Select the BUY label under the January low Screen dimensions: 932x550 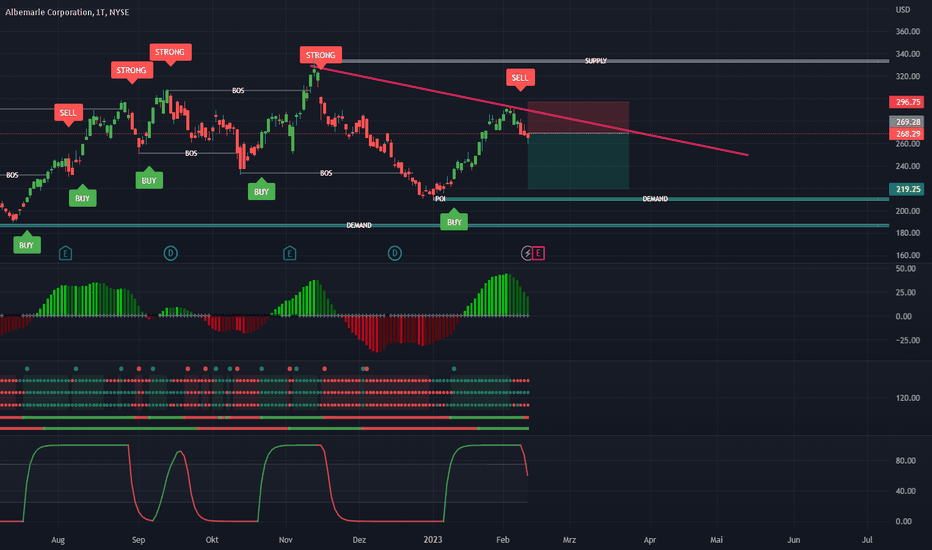pyautogui.click(x=454, y=221)
